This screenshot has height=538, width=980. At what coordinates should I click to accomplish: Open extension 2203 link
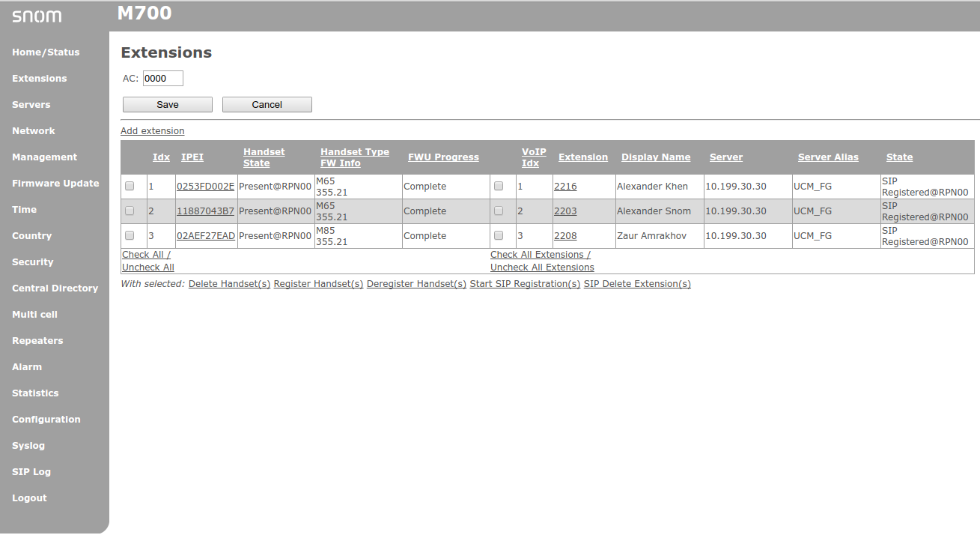pyautogui.click(x=565, y=211)
